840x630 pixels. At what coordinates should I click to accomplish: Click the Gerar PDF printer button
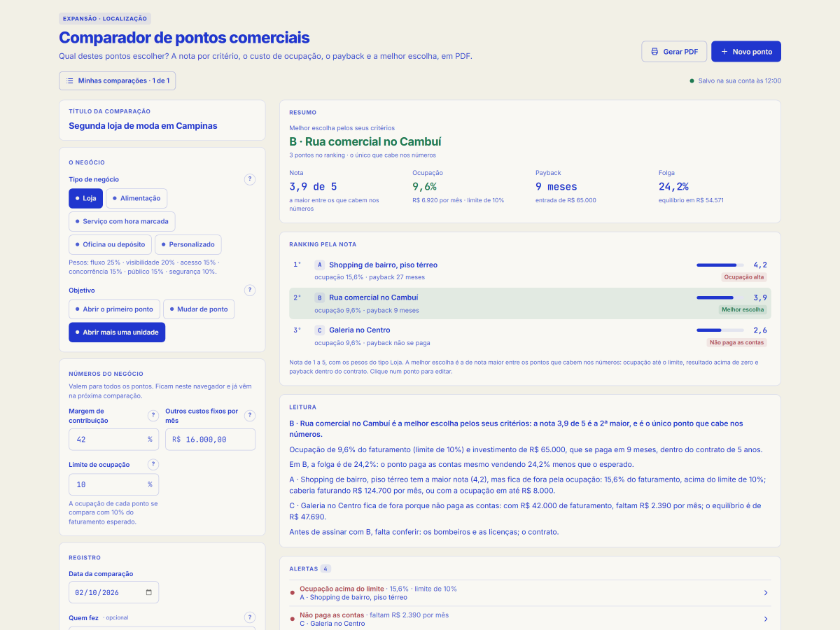(x=674, y=52)
